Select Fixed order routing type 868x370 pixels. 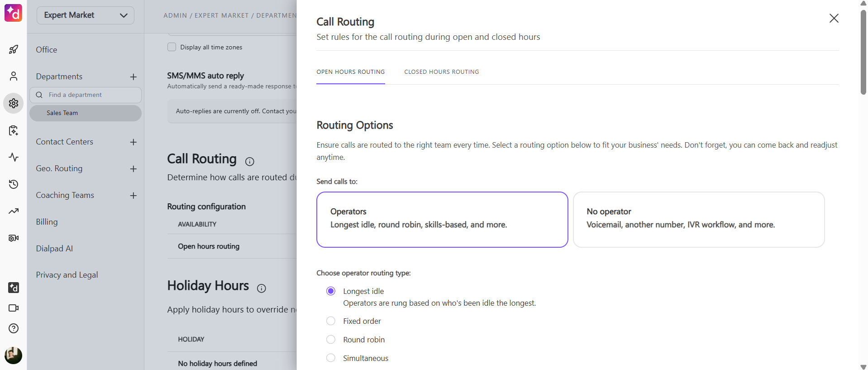331,321
